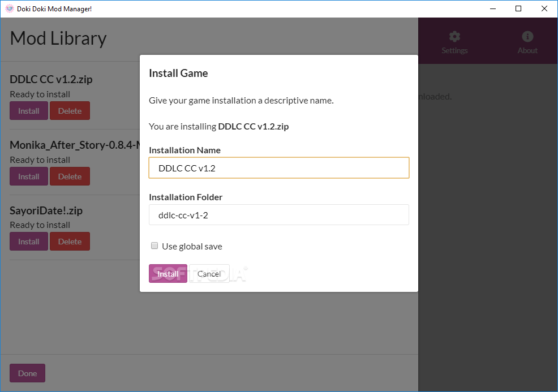The height and width of the screenshot is (392, 558).
Task: Close the Doki Doki Mod Manager window
Action: (x=544, y=8)
